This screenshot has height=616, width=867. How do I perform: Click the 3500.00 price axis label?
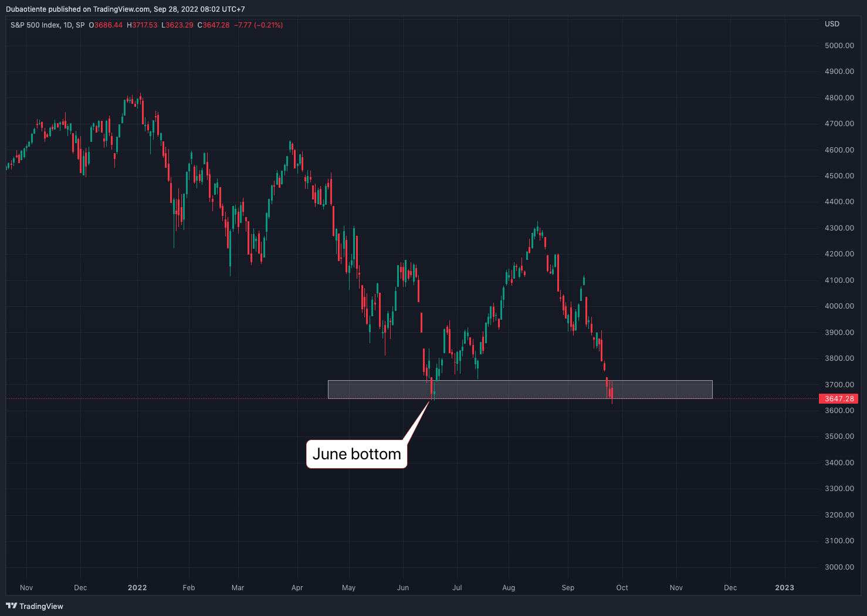[x=839, y=436]
